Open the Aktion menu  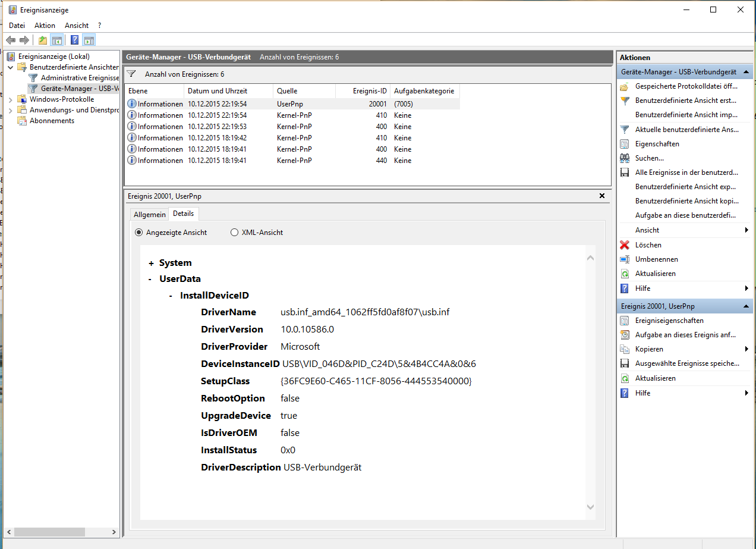coord(45,26)
